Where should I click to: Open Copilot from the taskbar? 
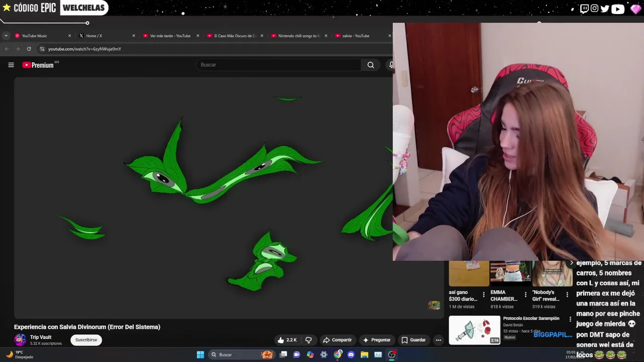click(x=310, y=354)
